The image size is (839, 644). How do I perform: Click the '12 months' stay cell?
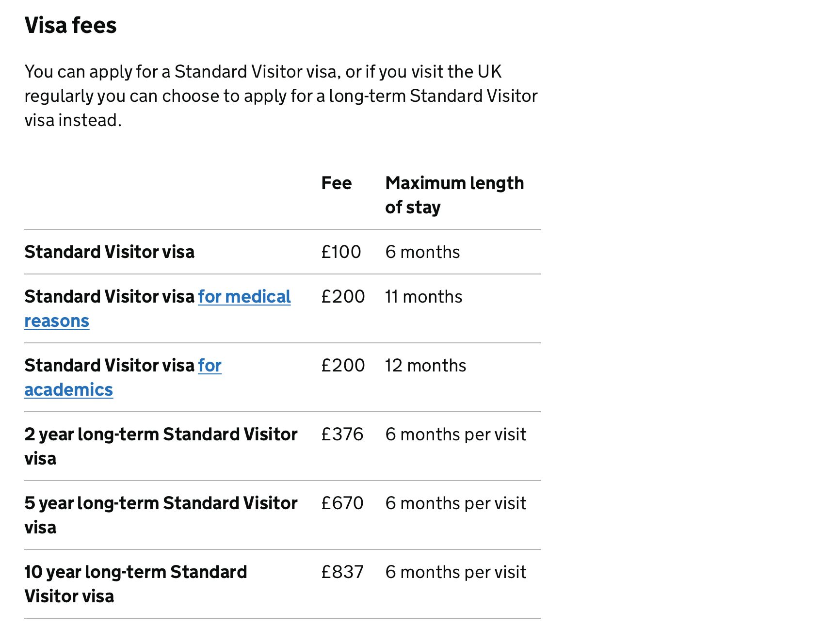click(425, 366)
